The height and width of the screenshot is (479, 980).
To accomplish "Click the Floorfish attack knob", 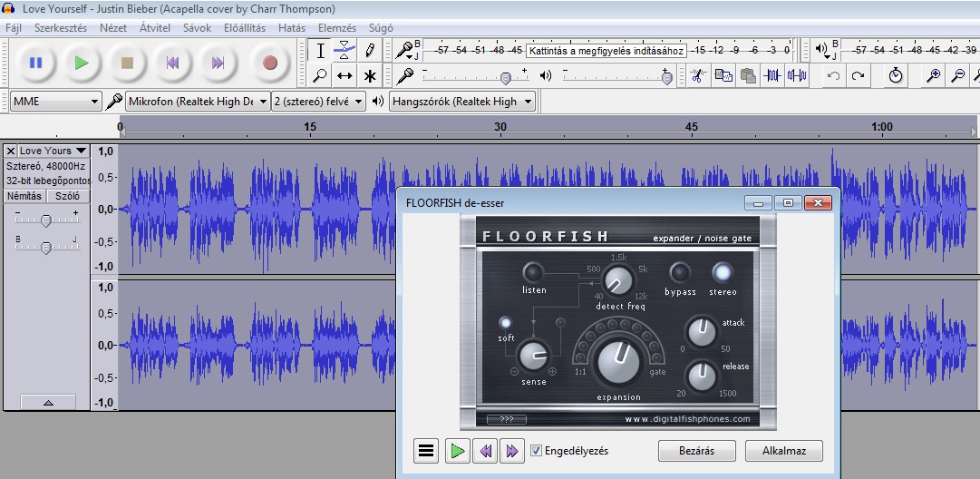I will pos(702,331).
